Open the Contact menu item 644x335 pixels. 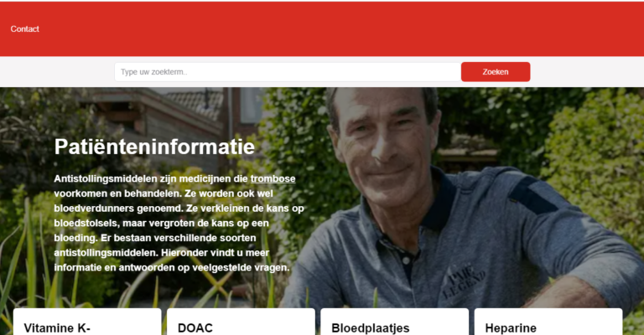(x=24, y=29)
